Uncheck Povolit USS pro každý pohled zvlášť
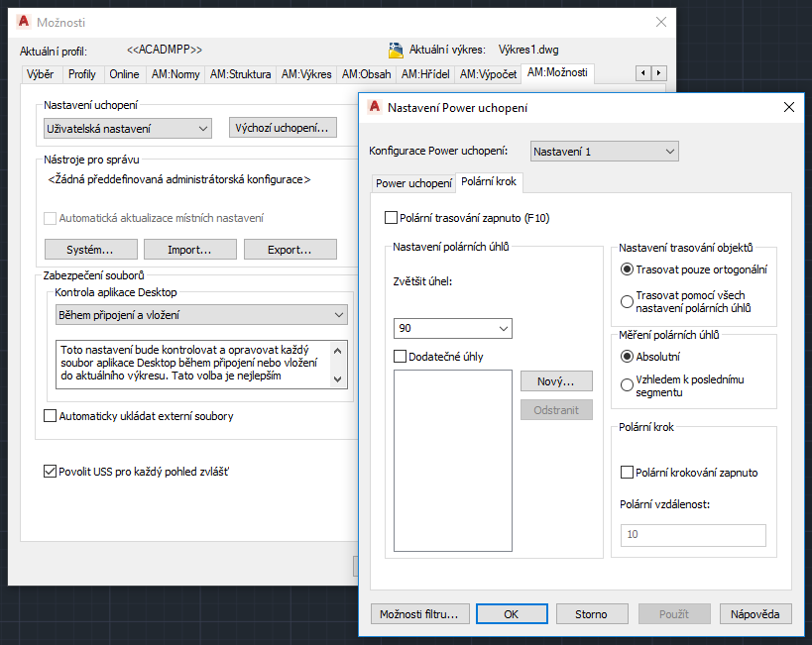The image size is (812, 645). (52, 472)
